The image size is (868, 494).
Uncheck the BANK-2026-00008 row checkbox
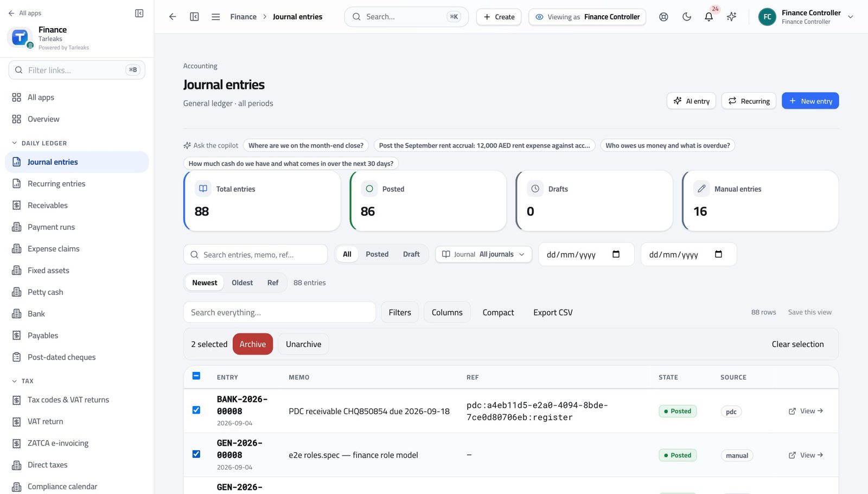(196, 410)
